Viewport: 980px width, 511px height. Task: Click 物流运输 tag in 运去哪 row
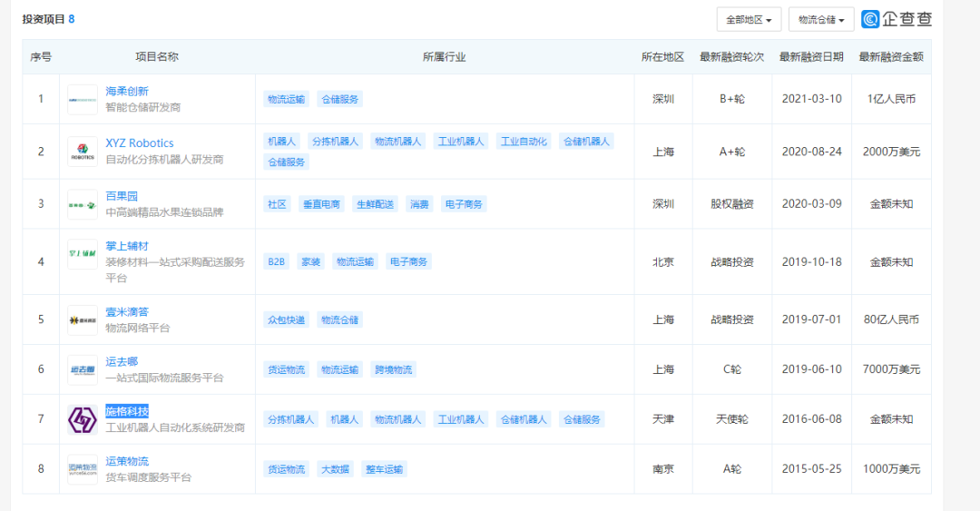pos(340,369)
